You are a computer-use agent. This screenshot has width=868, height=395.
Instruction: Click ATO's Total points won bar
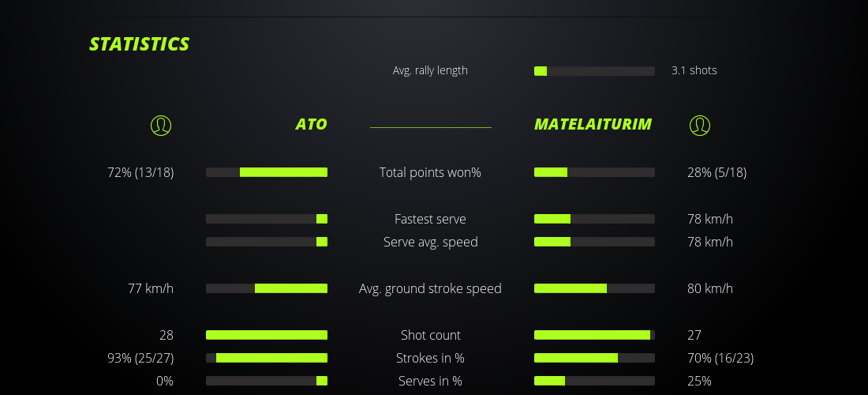click(267, 172)
